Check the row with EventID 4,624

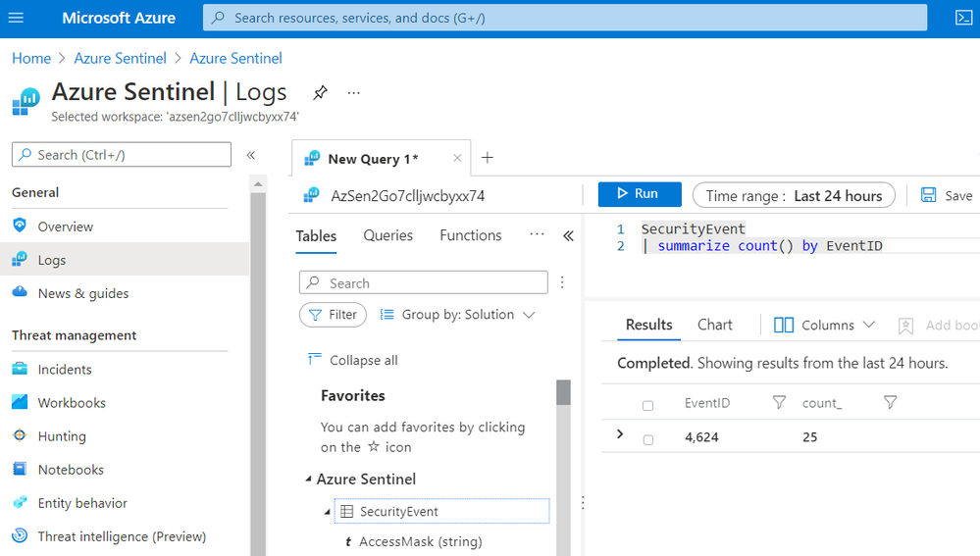click(648, 440)
